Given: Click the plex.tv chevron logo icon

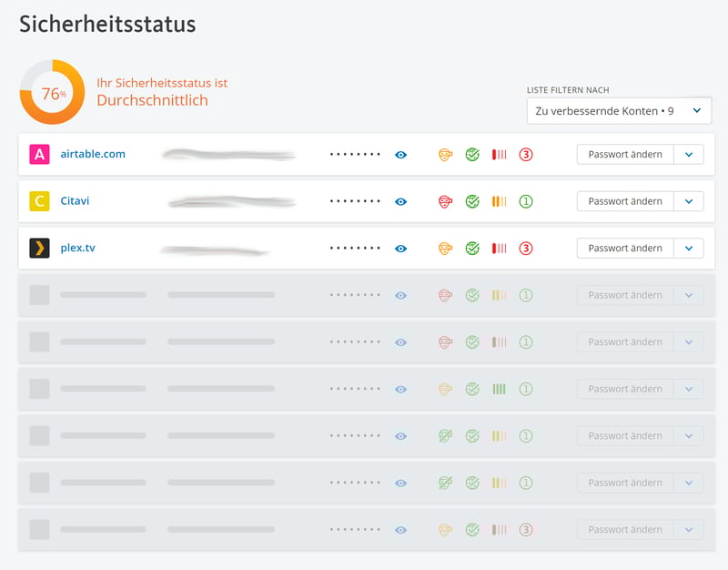Looking at the screenshot, I should pyautogui.click(x=39, y=249).
